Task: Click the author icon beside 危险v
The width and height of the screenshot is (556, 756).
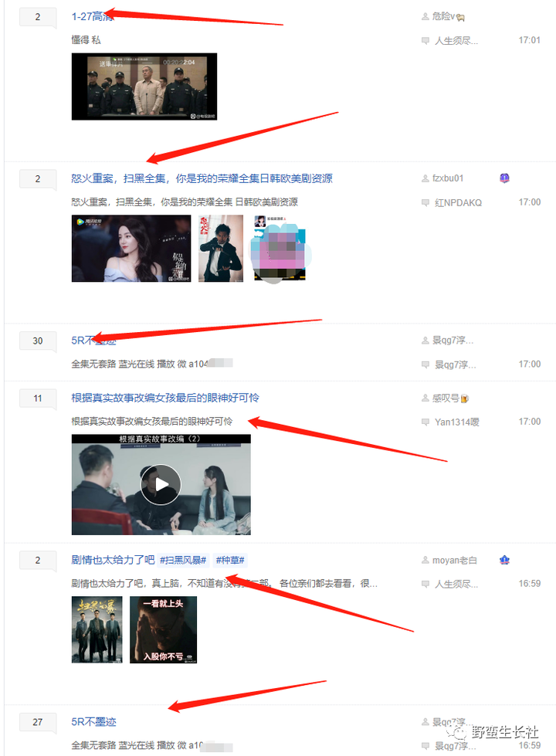Action: click(425, 16)
